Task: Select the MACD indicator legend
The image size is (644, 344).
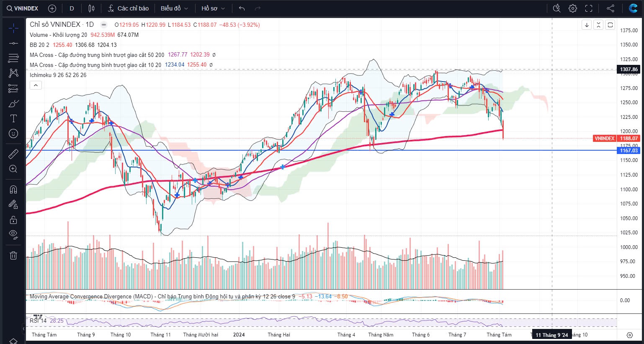Action: pyautogui.click(x=162, y=296)
